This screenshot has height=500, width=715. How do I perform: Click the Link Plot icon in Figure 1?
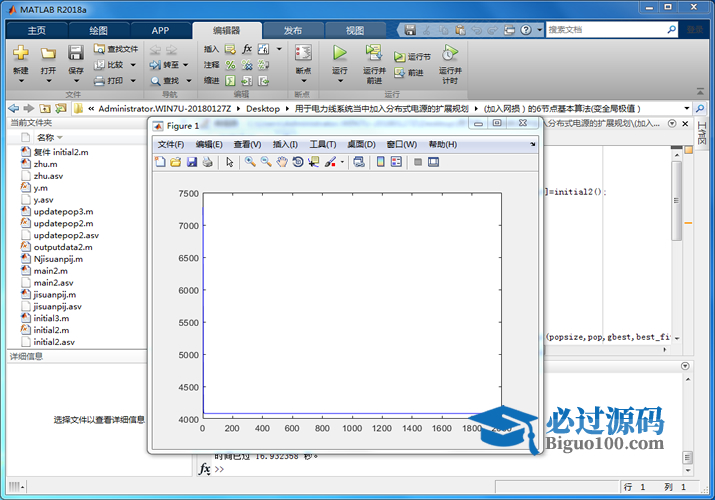(359, 162)
